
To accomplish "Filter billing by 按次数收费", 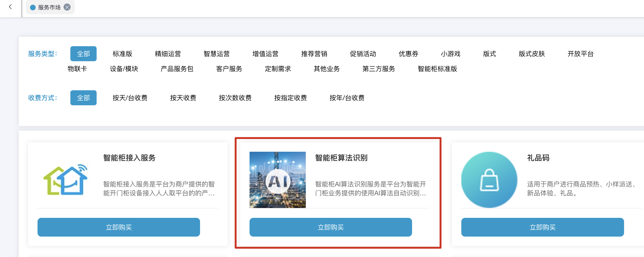I will [235, 98].
